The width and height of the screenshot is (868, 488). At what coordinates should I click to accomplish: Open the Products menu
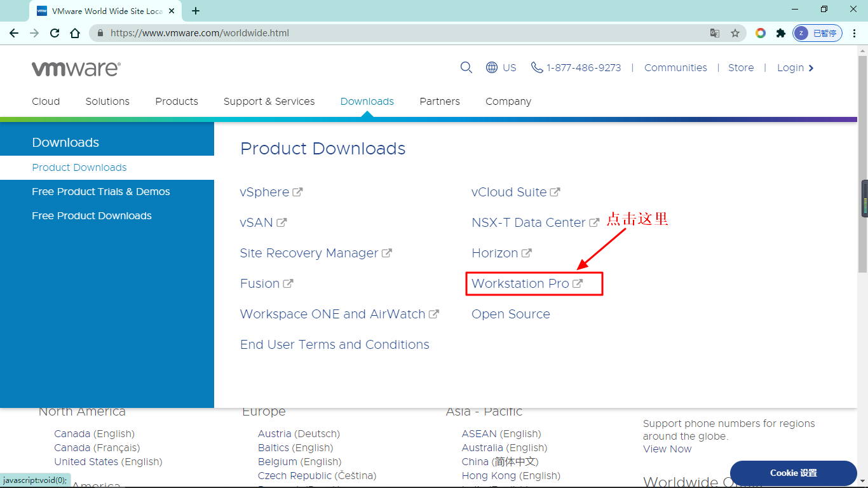point(177,101)
